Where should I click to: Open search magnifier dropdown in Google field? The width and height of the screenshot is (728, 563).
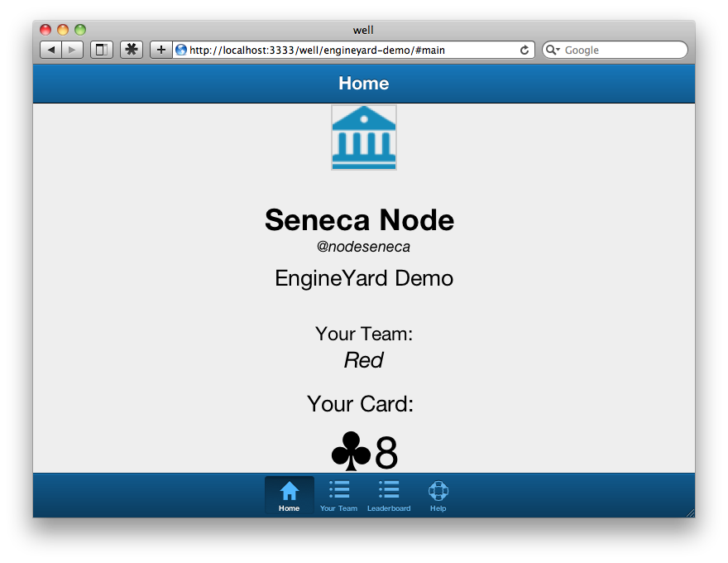[553, 50]
